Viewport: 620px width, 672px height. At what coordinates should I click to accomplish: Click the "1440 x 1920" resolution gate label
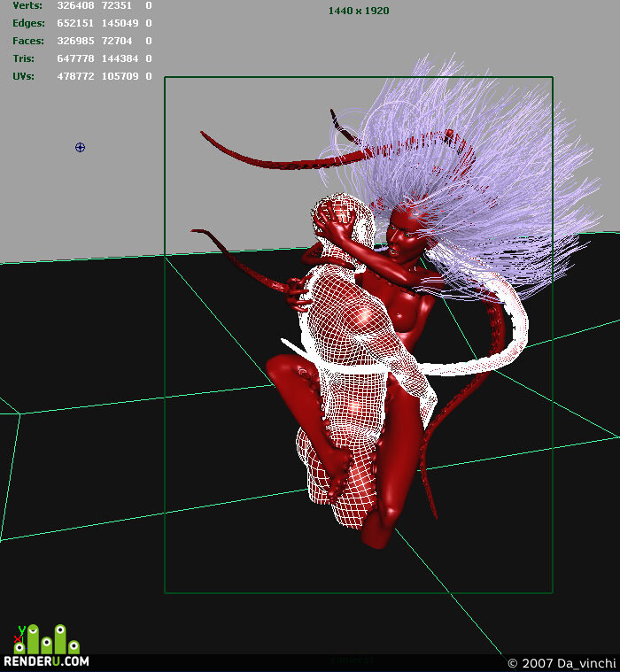click(x=359, y=11)
